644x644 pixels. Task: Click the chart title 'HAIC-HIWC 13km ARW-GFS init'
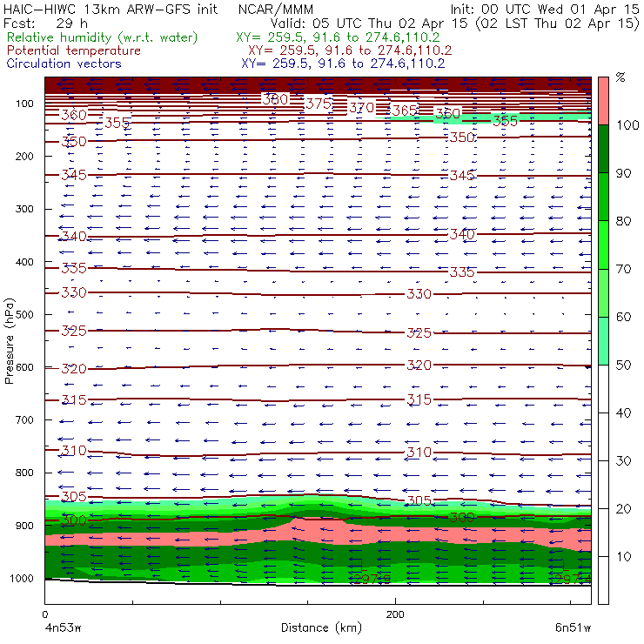(111, 9)
